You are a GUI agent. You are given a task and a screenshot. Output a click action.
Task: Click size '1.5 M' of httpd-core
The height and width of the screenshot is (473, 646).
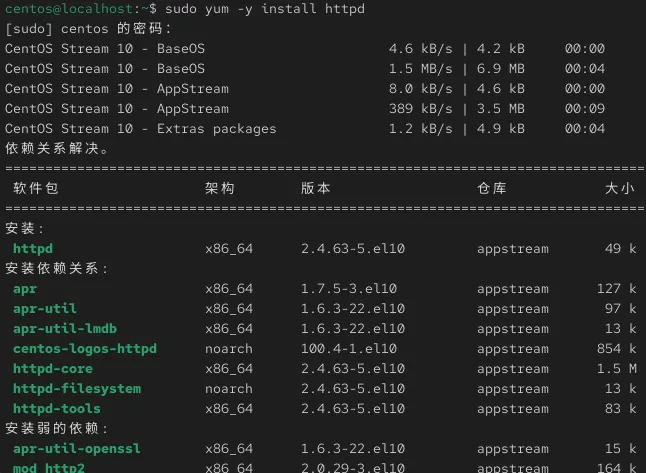point(616,368)
